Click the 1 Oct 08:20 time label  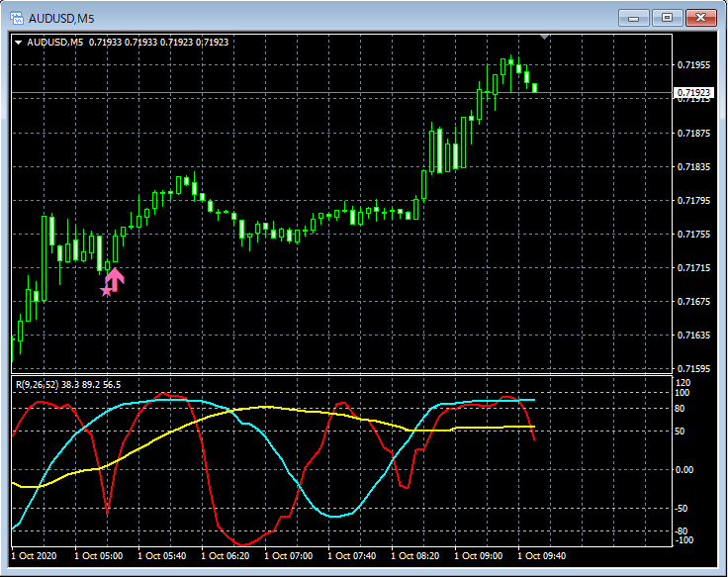point(415,556)
